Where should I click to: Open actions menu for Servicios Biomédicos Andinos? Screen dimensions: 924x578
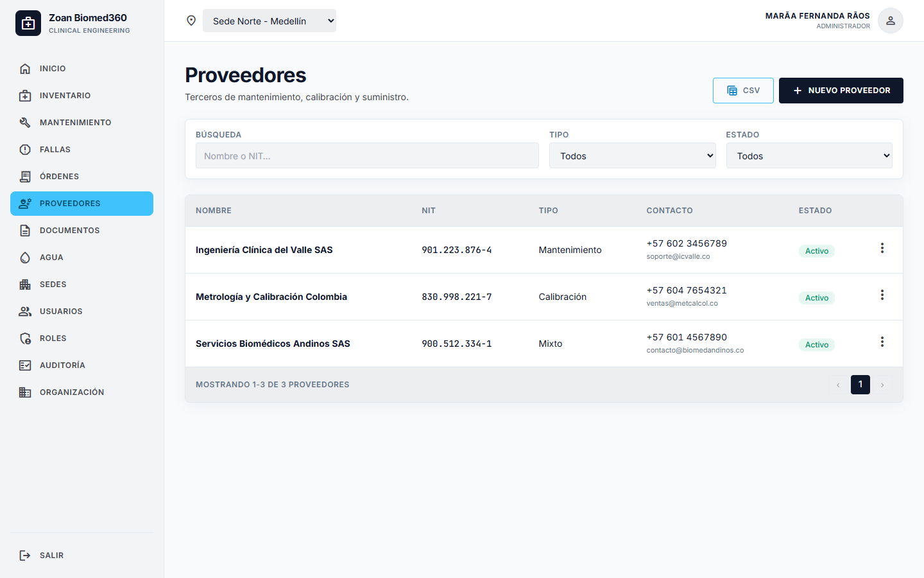point(882,342)
